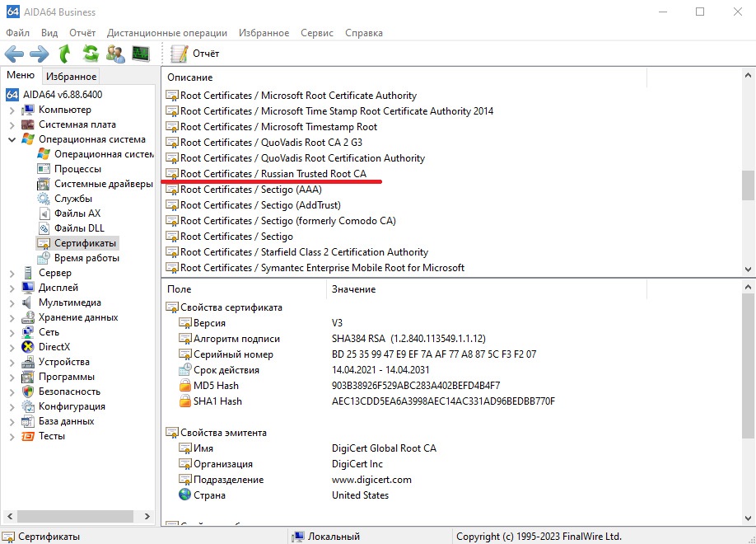Screen dimensions: 756x544
Task: Click the Тесты orange icon
Action: click(28, 436)
